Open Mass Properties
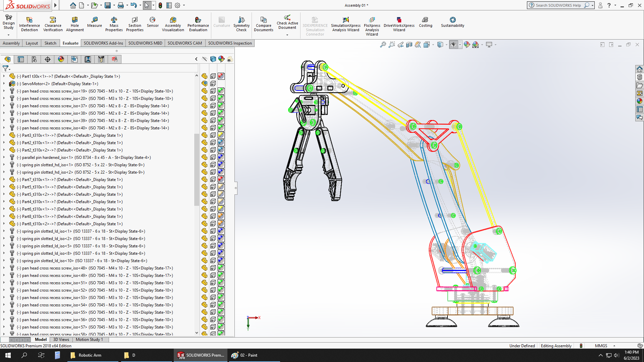644x362 pixels. [x=114, y=24]
